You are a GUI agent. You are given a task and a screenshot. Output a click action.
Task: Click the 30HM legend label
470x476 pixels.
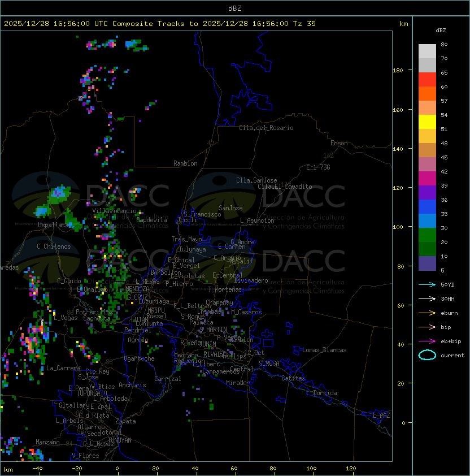click(447, 298)
